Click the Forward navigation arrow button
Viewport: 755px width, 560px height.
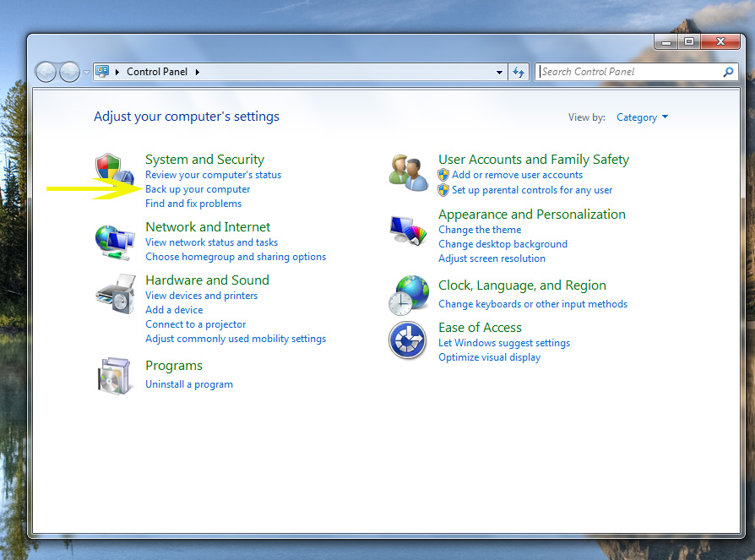[69, 73]
